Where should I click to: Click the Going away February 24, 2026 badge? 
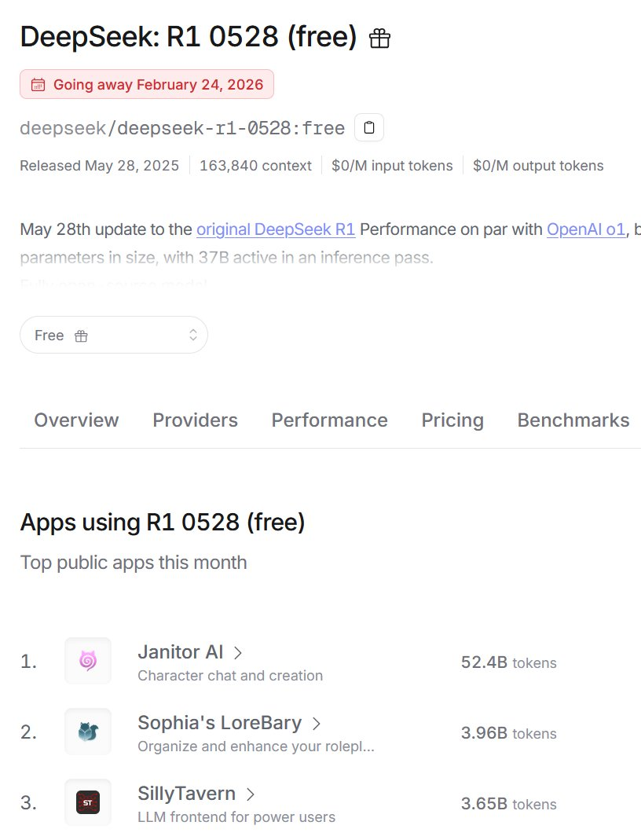147,85
